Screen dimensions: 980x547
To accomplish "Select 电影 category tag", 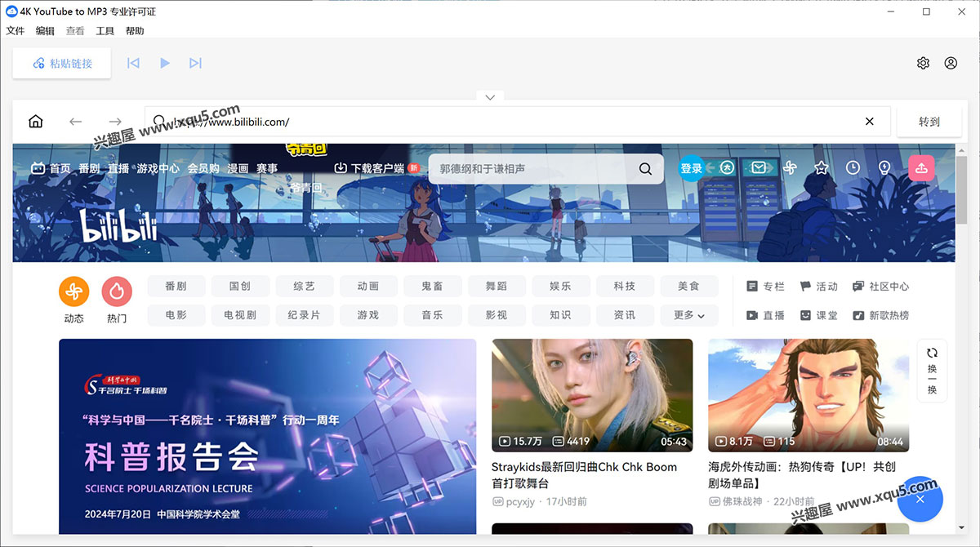I will pos(176,314).
